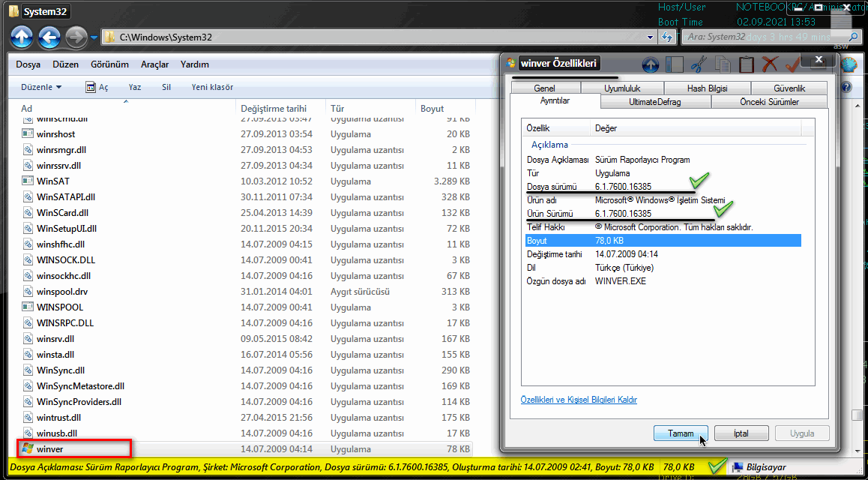The width and height of the screenshot is (868, 480).
Task: Select the winsrv.dll file name
Action: [x=55, y=338]
